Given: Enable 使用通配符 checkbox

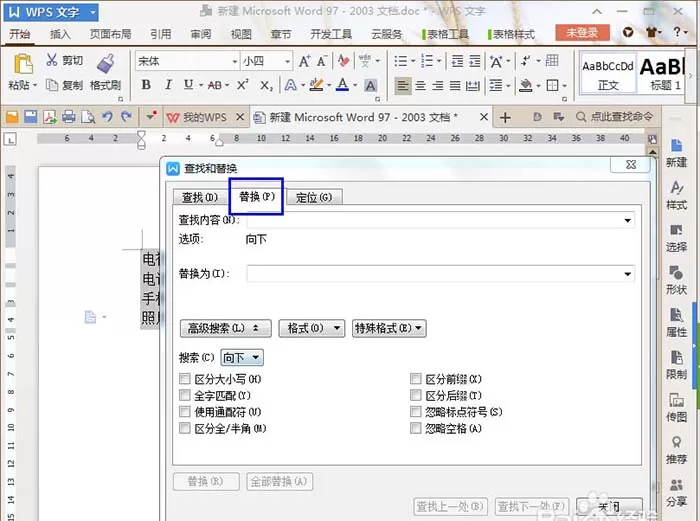Looking at the screenshot, I should (x=184, y=412).
